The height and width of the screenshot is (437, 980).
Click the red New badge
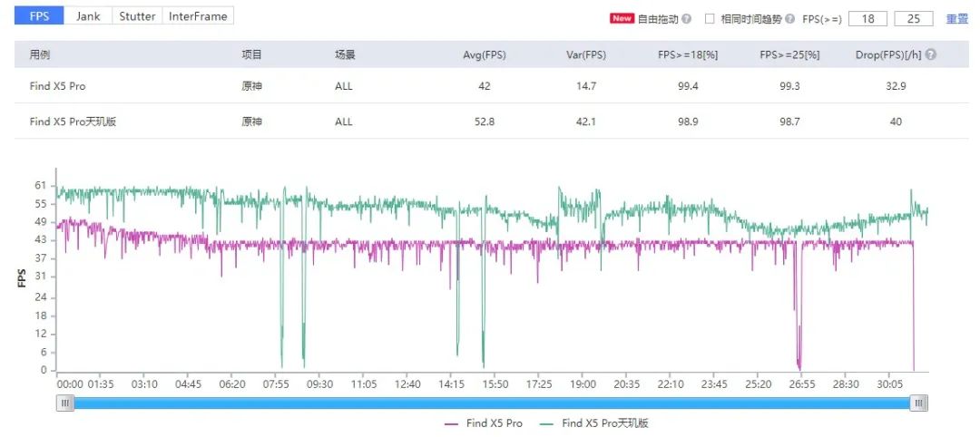[x=622, y=18]
